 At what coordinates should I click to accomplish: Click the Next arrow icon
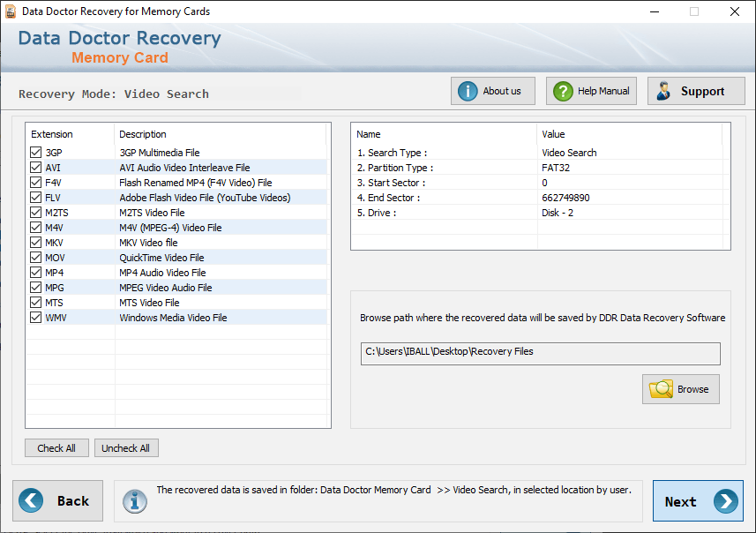(x=726, y=501)
